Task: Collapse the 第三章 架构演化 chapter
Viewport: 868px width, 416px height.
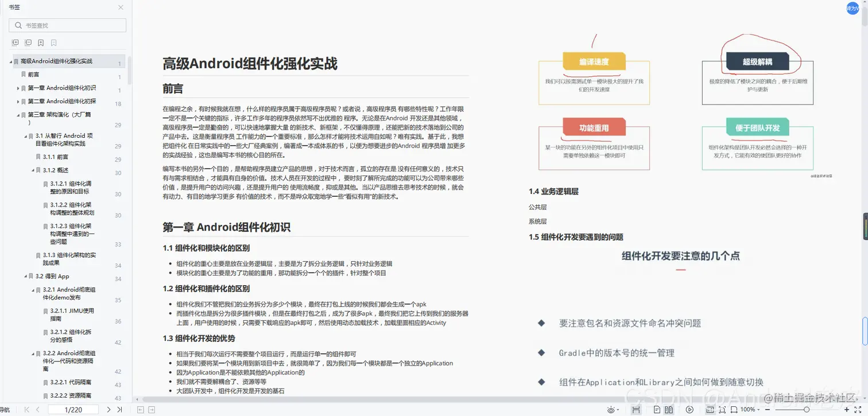Action: tap(17, 114)
